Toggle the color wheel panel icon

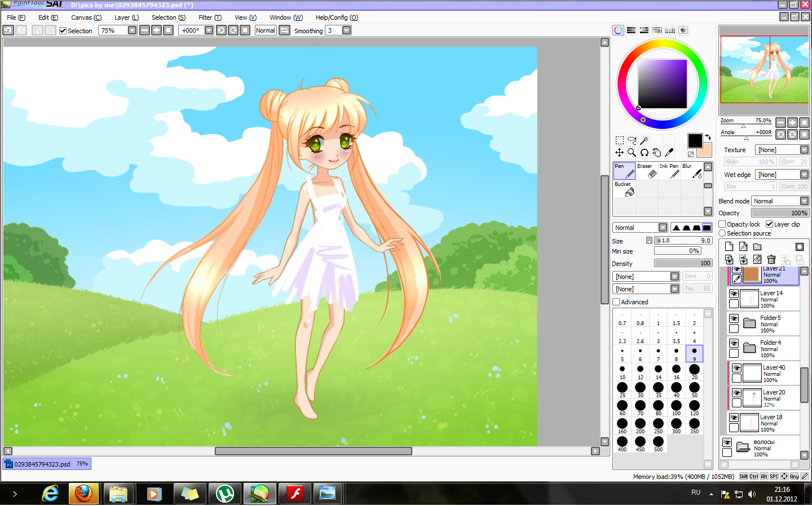(619, 30)
